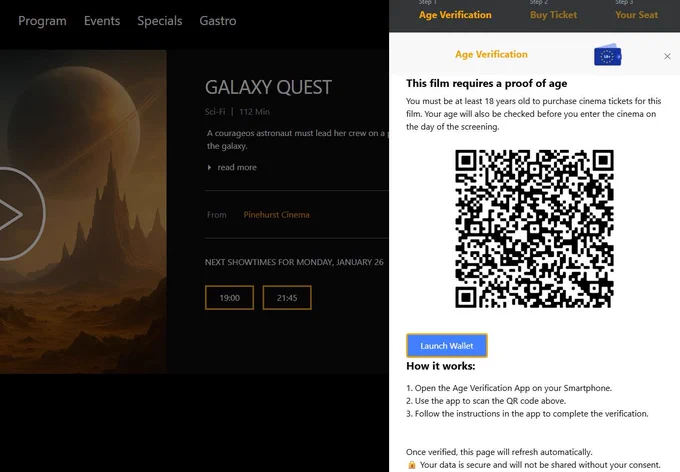680x472 pixels.
Task: Click step '2. Use the app to scan' text
Action: coord(486,401)
